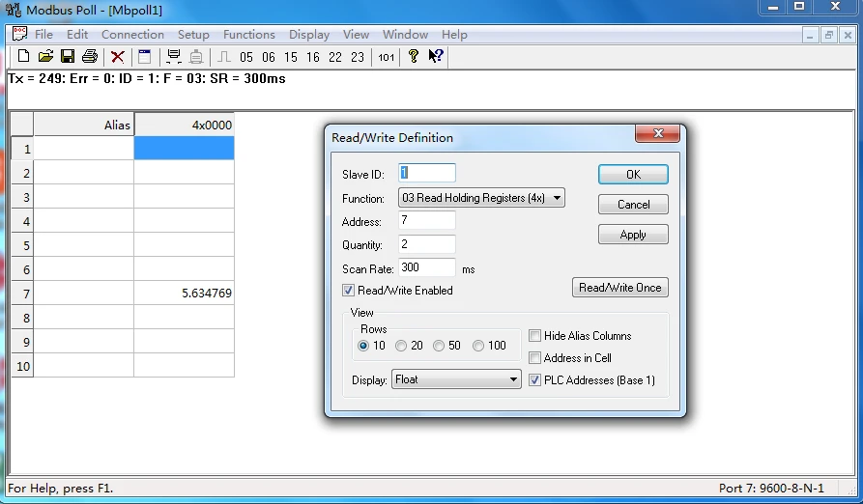Select the 50 rows radio button

(439, 346)
